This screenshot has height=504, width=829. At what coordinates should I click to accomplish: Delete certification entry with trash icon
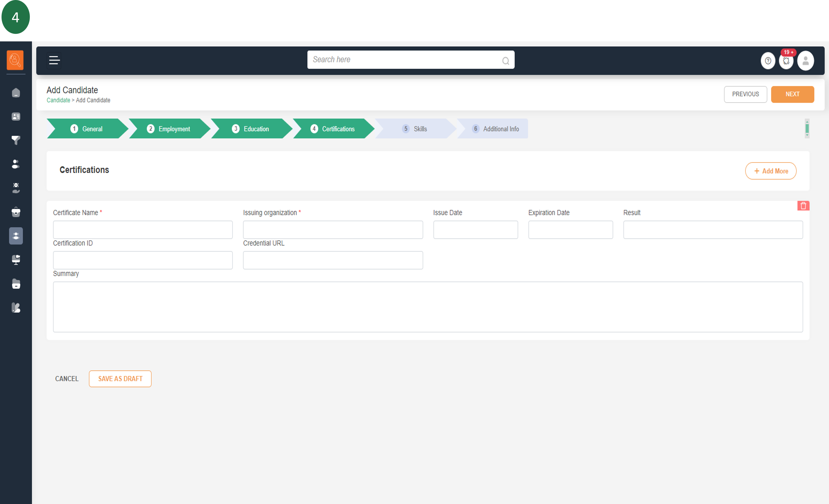coord(803,206)
